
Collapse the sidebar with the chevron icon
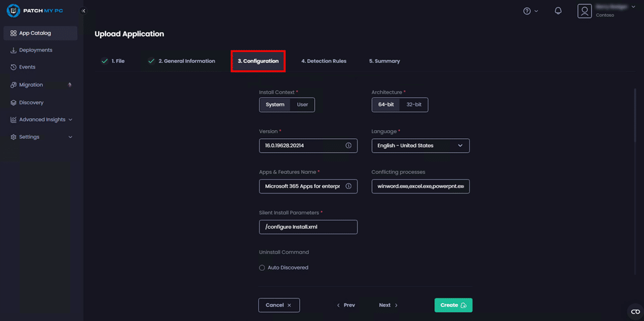[x=84, y=11]
